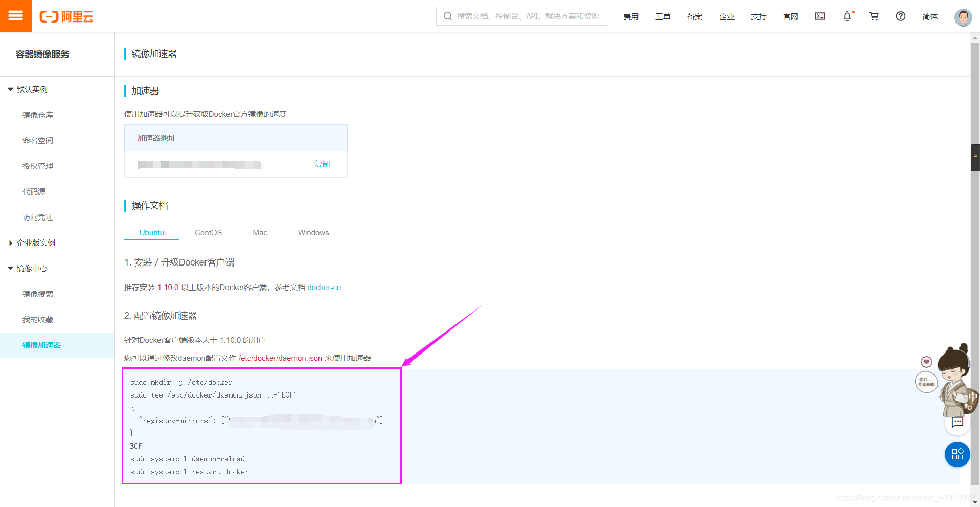Open the orange hamburger menu
Image resolution: width=980 pixels, height=507 pixels.
click(16, 16)
